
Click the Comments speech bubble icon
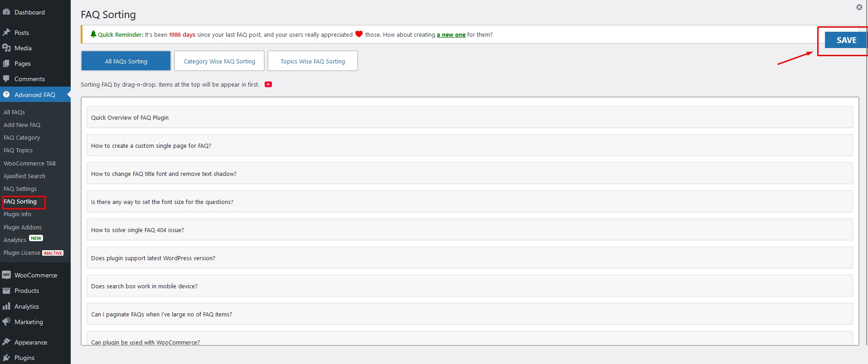tap(6, 79)
